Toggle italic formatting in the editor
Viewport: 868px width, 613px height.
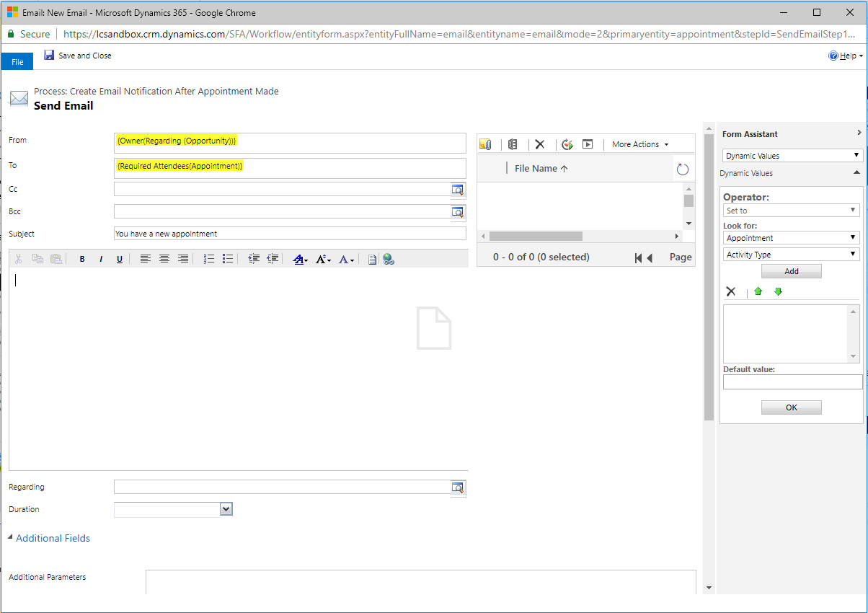click(101, 258)
